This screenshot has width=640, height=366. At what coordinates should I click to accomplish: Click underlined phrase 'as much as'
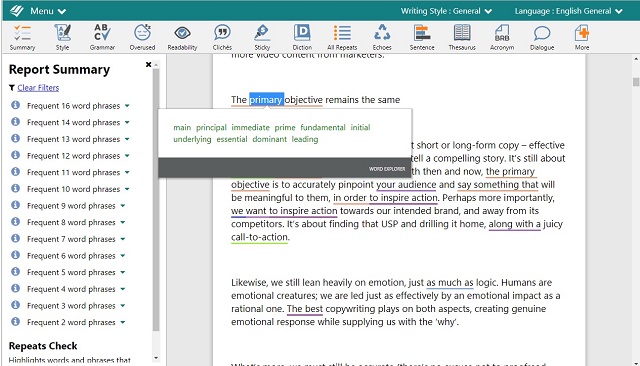(x=450, y=282)
